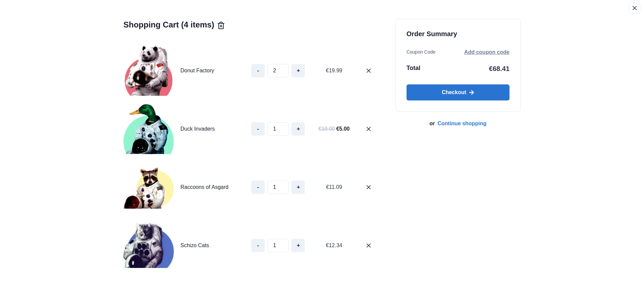Close the shopping cart overlay

pyautogui.click(x=634, y=8)
